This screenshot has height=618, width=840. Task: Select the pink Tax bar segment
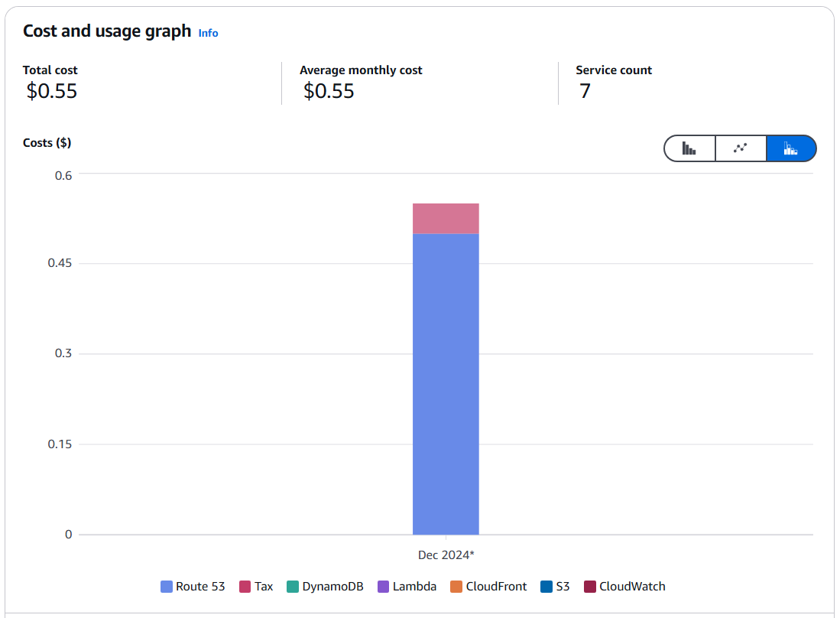(x=446, y=219)
